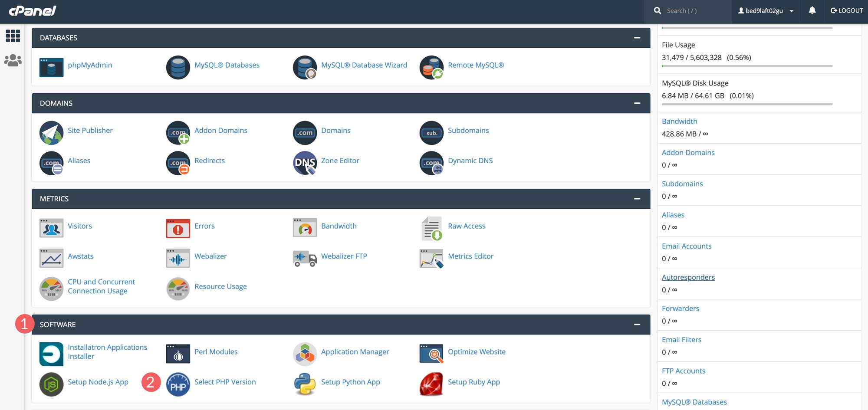Image resolution: width=868 pixels, height=410 pixels.
Task: Launch Setup Node.js App
Action: pyautogui.click(x=98, y=382)
